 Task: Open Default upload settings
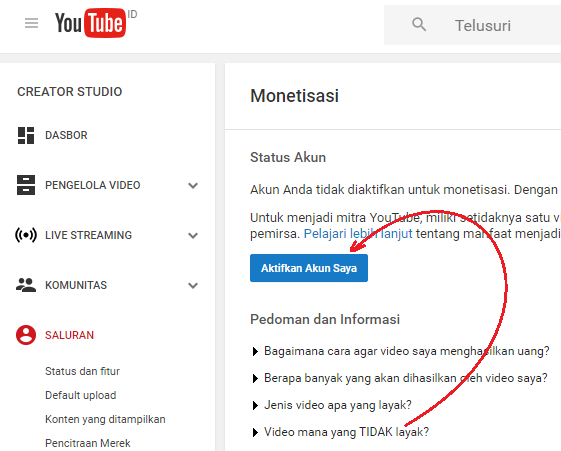tap(81, 395)
